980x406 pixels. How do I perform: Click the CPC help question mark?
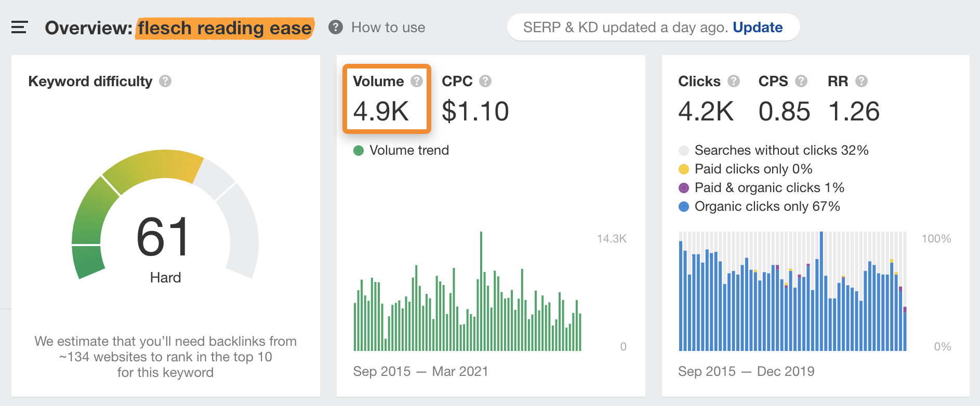coord(485,82)
